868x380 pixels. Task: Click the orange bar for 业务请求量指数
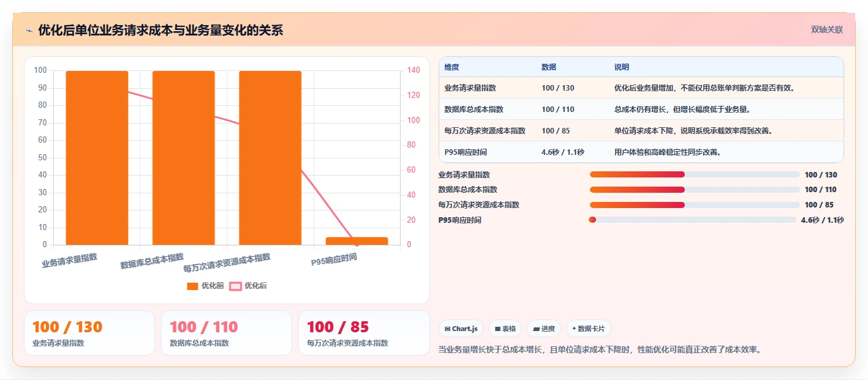(97, 158)
